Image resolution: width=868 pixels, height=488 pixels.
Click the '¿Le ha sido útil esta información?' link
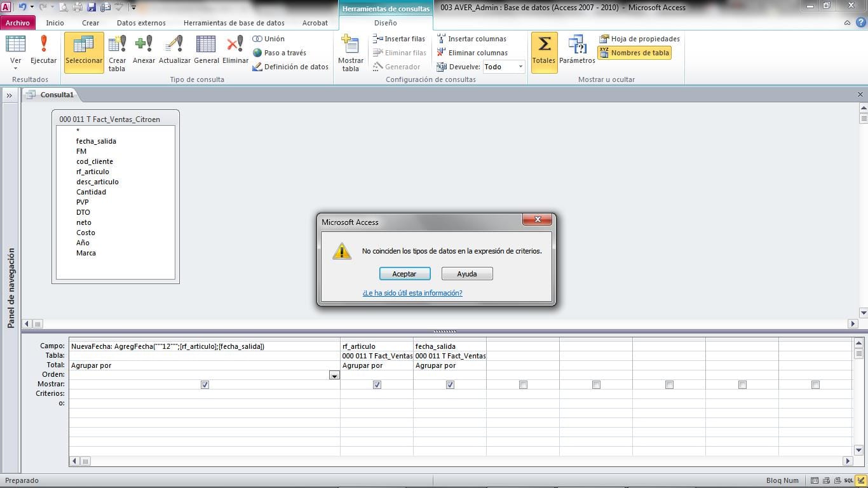[412, 293]
